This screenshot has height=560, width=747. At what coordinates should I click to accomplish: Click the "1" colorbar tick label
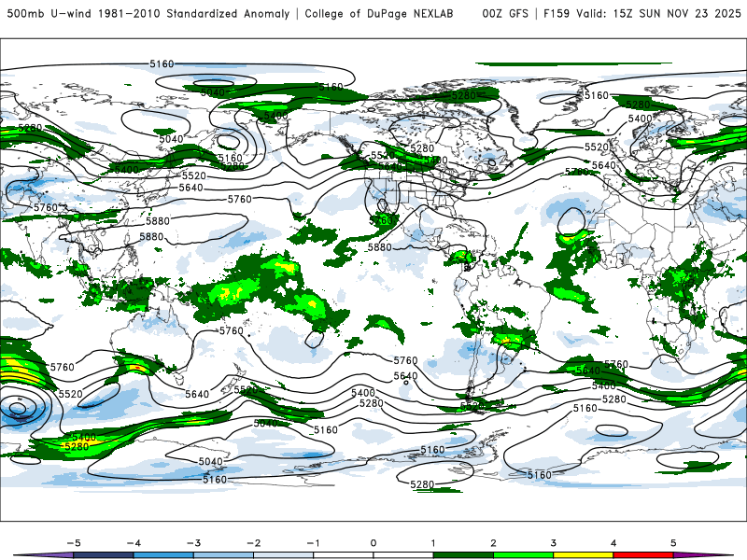tap(433, 543)
